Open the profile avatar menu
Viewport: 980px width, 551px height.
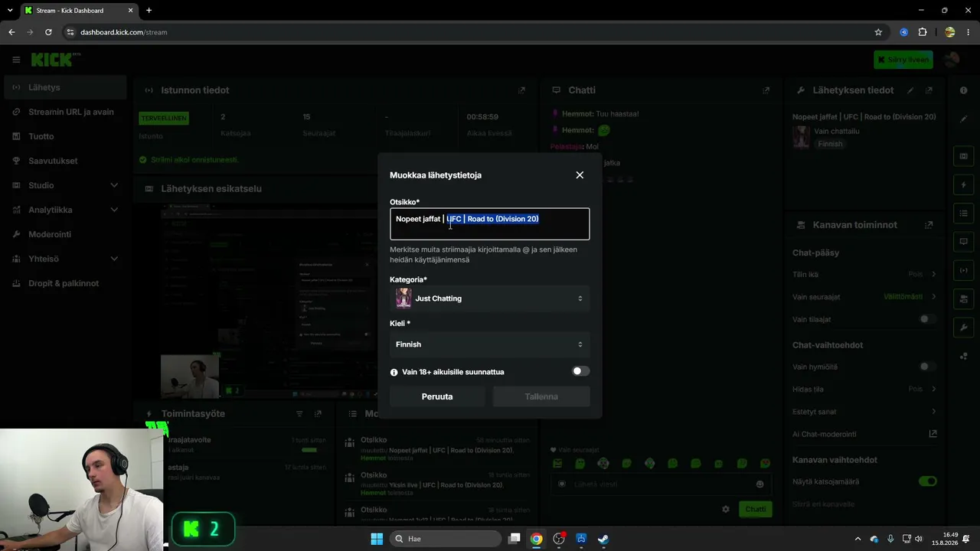952,60
